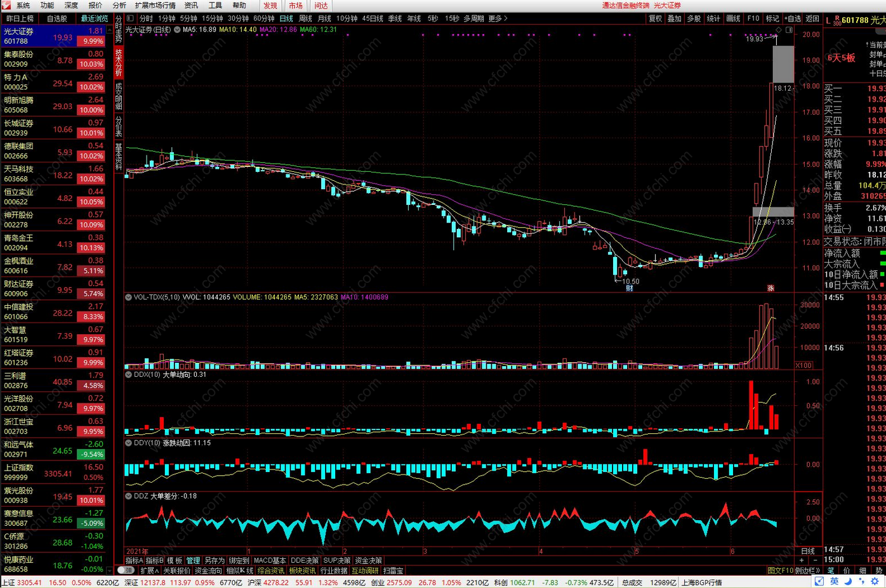Image resolution: width=886 pixels, height=588 pixels.
Task: Select the 周线 weekly period tab
Action: pos(305,18)
